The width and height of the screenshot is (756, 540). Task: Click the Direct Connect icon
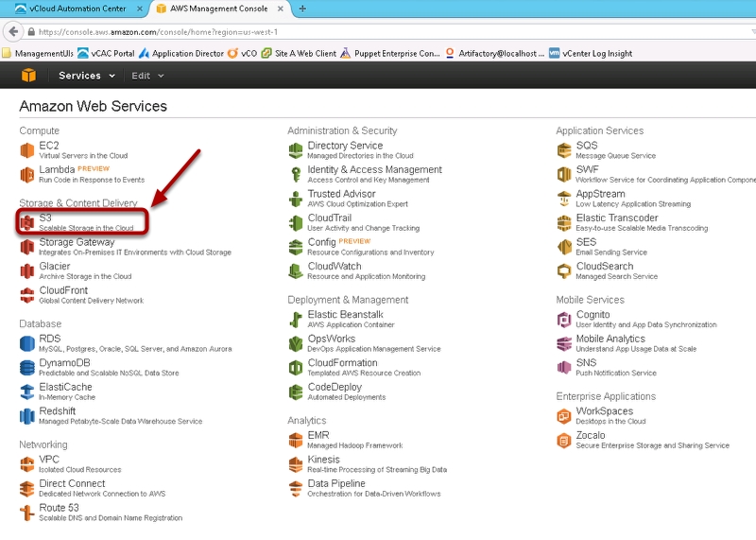coord(27,488)
